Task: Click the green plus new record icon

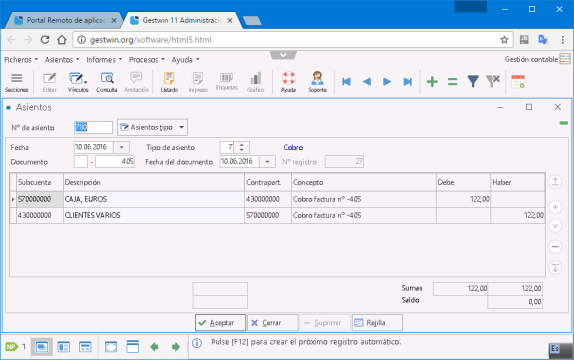Action: [432, 81]
